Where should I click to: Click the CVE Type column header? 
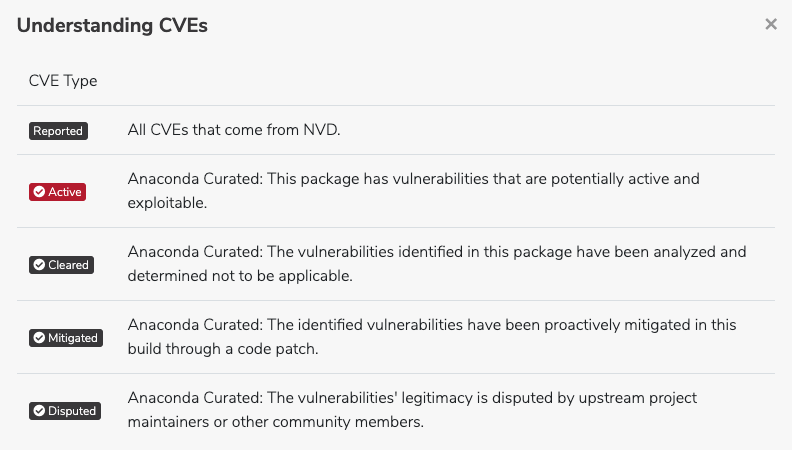coord(63,81)
